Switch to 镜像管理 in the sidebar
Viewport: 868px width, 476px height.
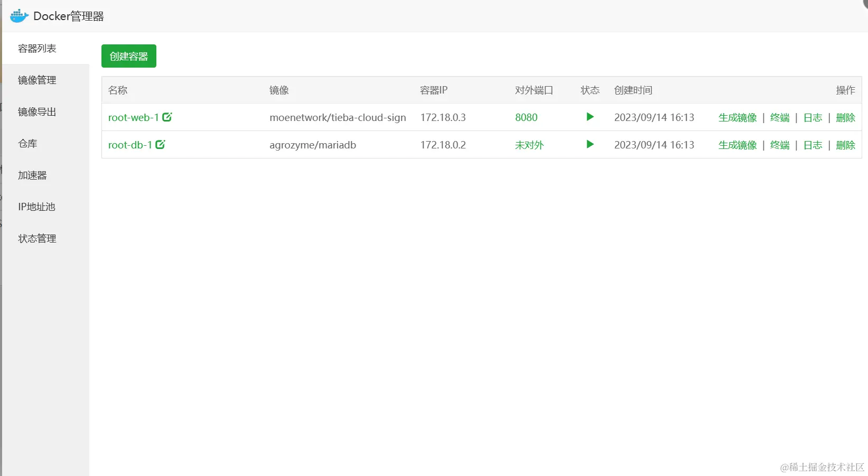click(x=46, y=80)
